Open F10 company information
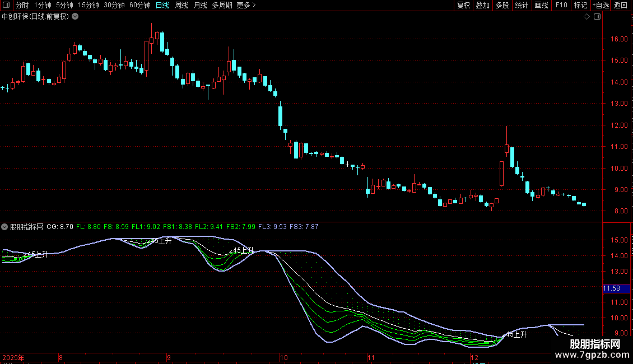The image size is (633, 364). pos(561,5)
